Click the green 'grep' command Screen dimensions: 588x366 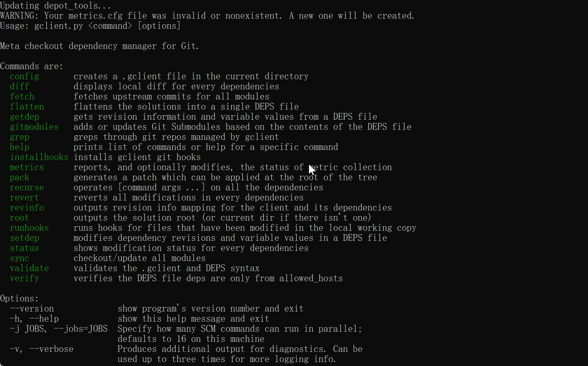pyautogui.click(x=20, y=137)
